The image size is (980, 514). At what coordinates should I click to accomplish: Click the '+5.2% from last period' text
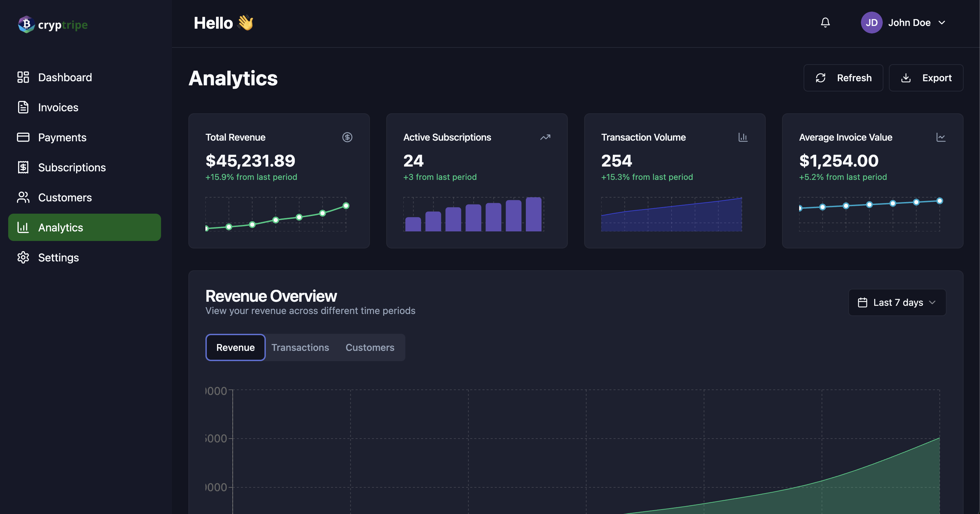(843, 177)
